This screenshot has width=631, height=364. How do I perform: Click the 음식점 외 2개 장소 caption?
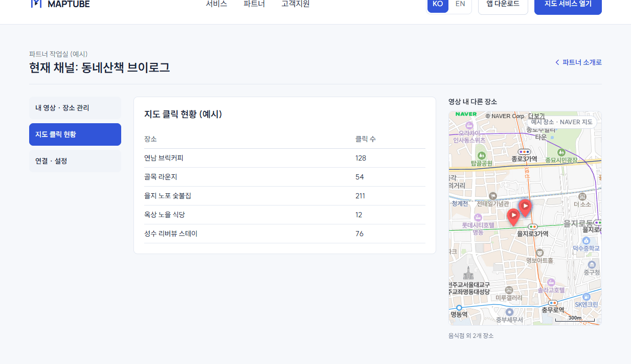click(x=471, y=336)
